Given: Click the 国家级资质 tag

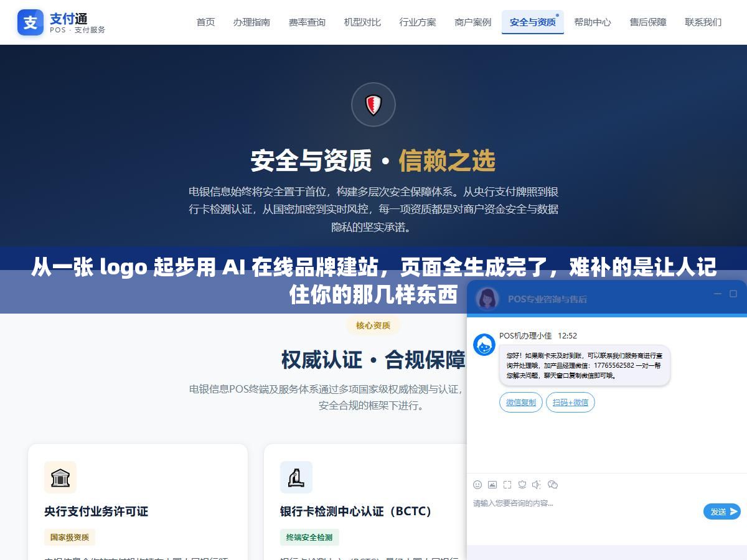Looking at the screenshot, I should (70, 537).
